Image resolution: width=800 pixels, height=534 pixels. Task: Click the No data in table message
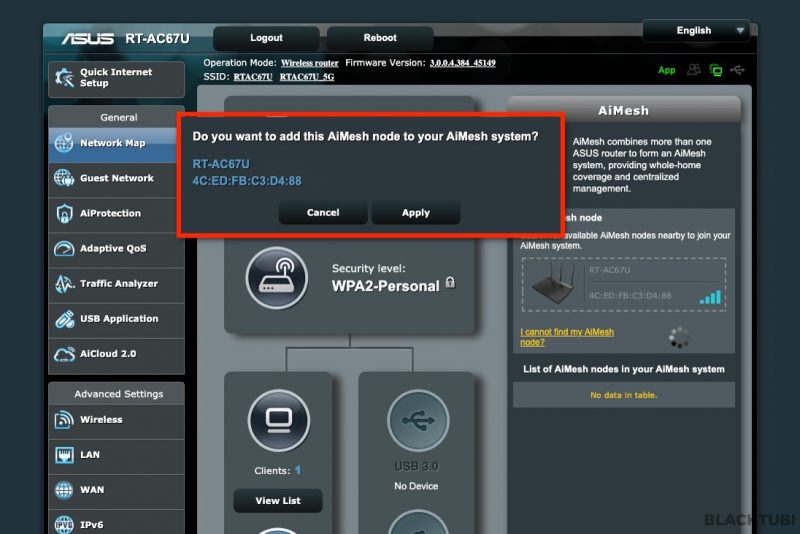tap(623, 395)
